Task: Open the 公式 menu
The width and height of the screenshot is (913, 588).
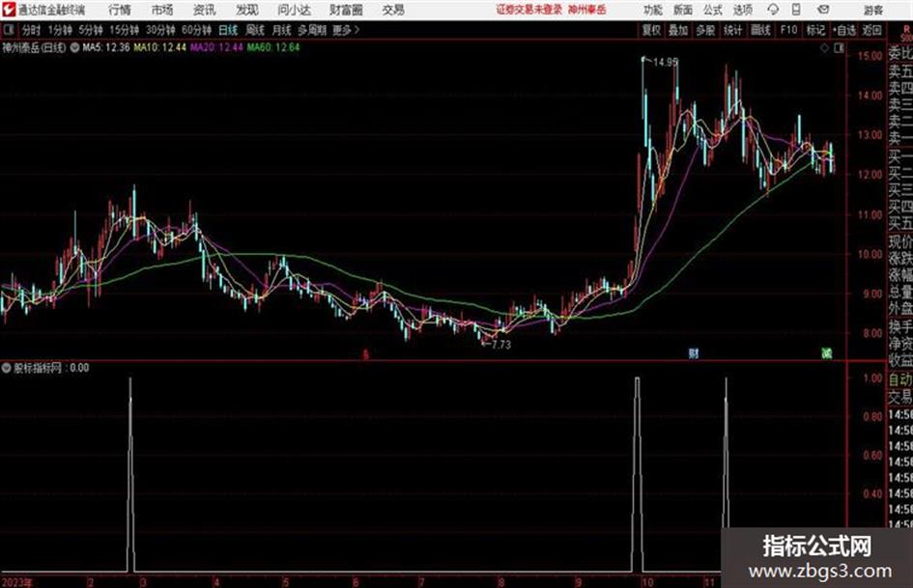Action: 713,10
